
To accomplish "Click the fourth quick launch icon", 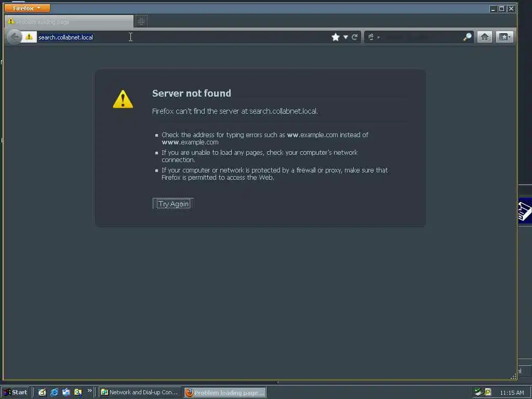I will [78, 392].
